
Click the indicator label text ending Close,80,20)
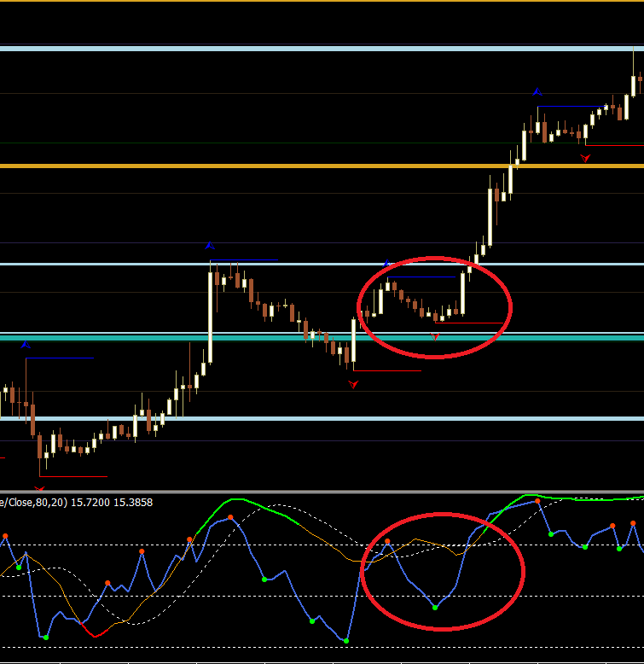coord(33,503)
